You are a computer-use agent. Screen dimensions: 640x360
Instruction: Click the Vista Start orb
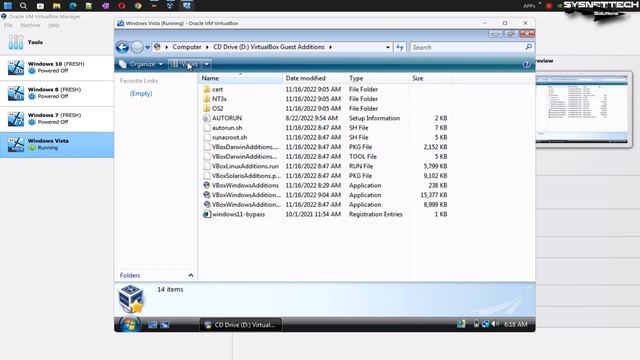click(130, 324)
